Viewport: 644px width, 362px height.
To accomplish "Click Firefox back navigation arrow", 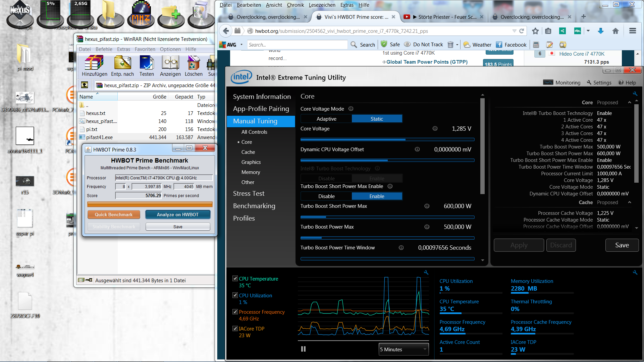I will pyautogui.click(x=226, y=31).
